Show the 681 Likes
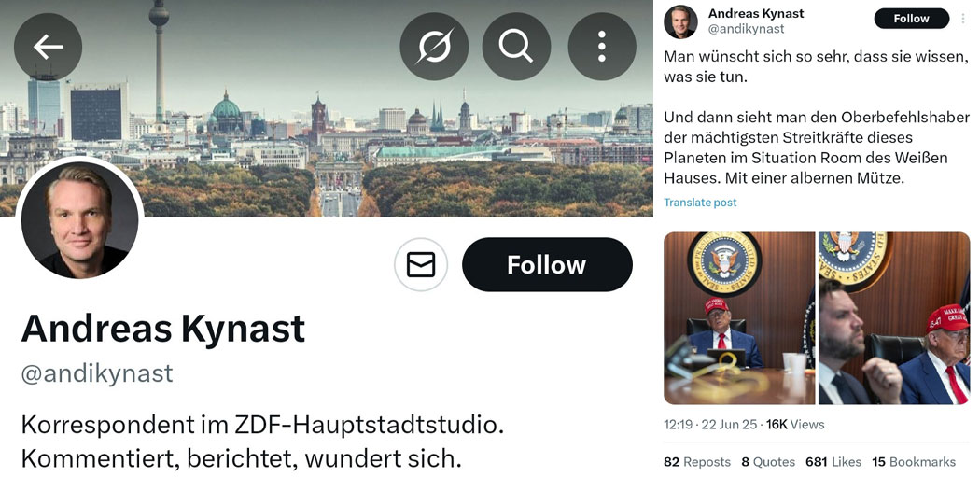The image size is (980, 477). click(833, 462)
